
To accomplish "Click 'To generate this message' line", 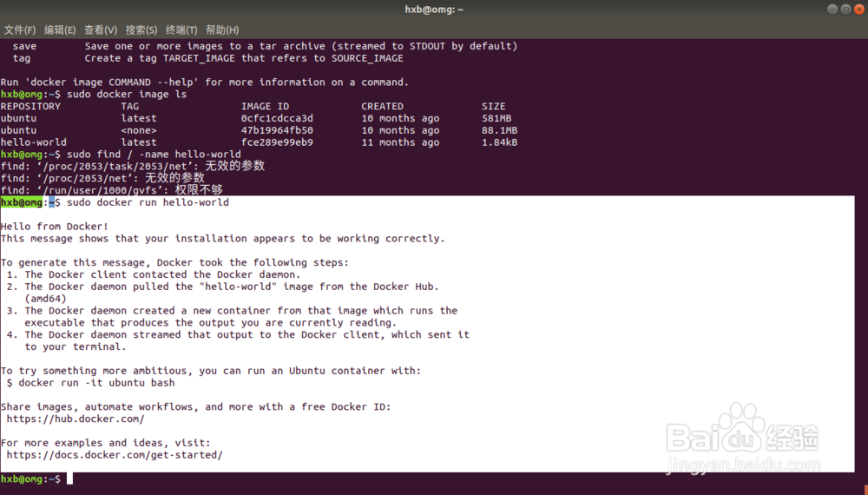I will tap(175, 262).
